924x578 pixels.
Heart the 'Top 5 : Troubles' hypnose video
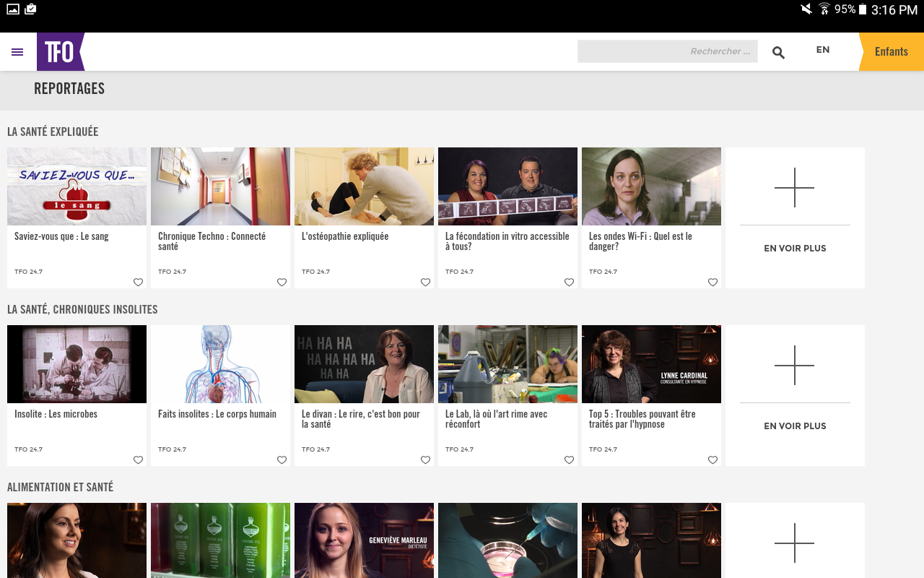pyautogui.click(x=712, y=460)
